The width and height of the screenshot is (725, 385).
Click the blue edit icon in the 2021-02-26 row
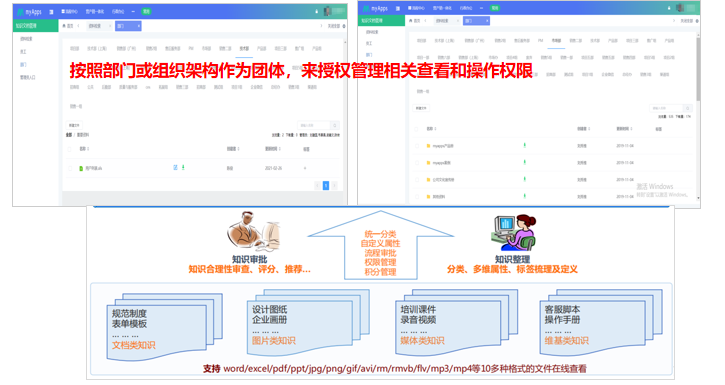pos(175,167)
